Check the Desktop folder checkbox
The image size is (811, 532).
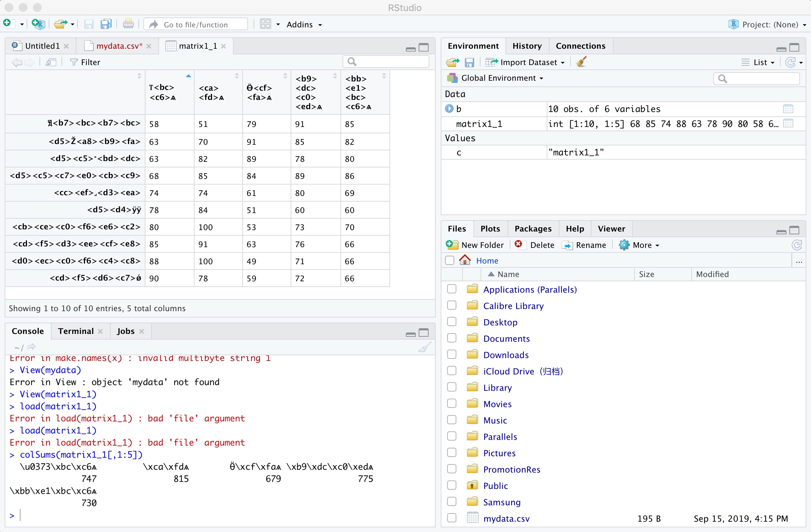tap(452, 322)
